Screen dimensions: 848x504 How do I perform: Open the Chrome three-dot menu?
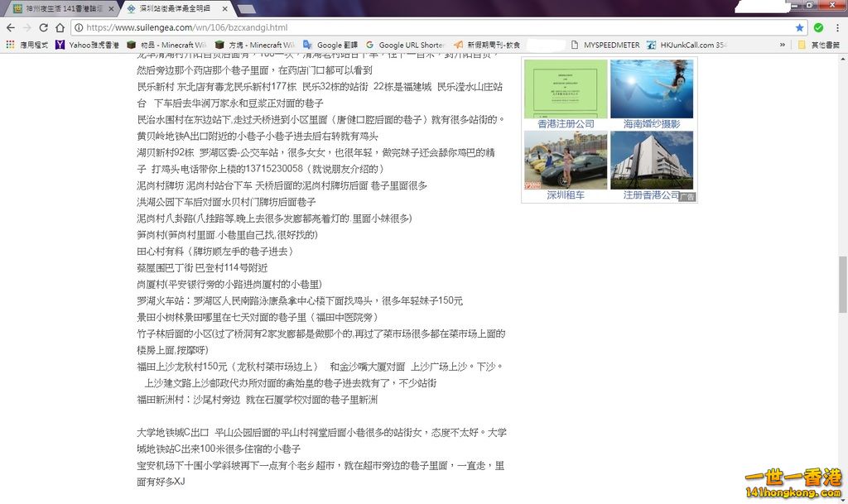(837, 27)
